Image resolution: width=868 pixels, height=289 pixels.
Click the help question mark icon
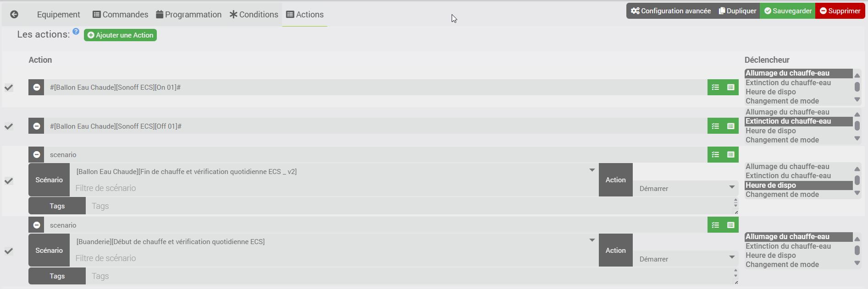coord(76,32)
